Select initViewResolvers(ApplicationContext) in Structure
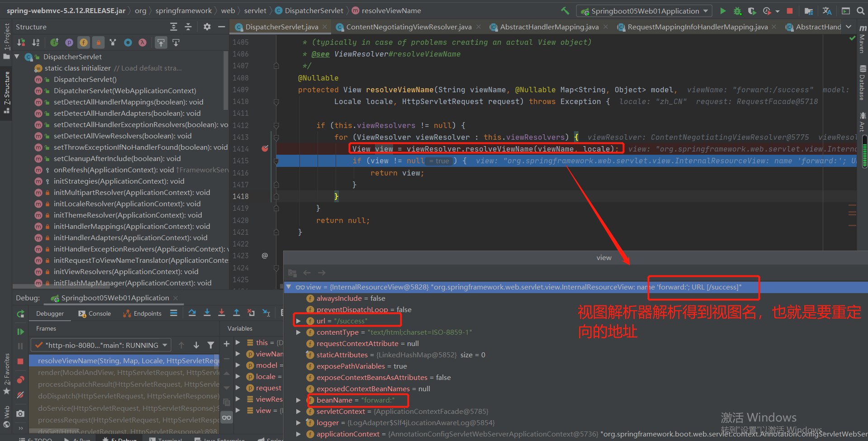The image size is (868, 441). click(x=126, y=271)
